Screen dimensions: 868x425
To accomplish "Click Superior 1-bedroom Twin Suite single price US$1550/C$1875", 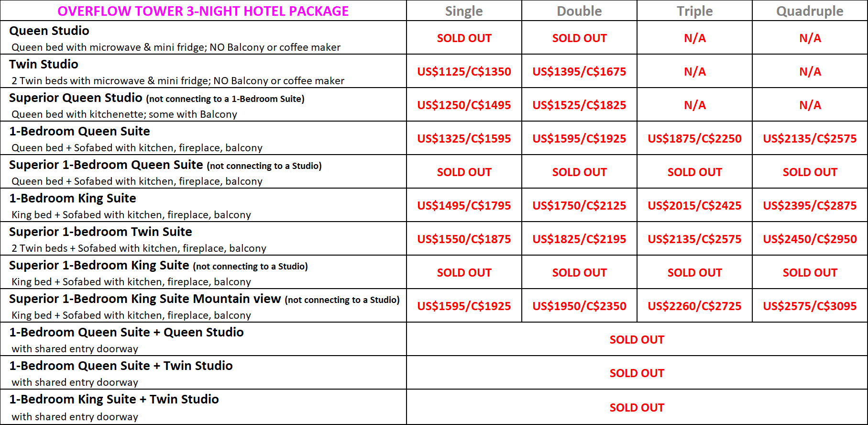I will click(464, 239).
